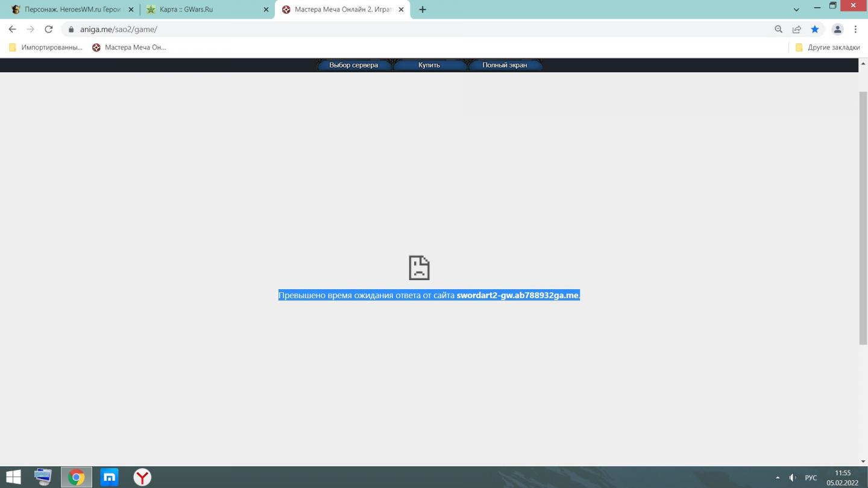Go back to previous page
Image resolution: width=868 pixels, height=488 pixels.
[x=12, y=29]
